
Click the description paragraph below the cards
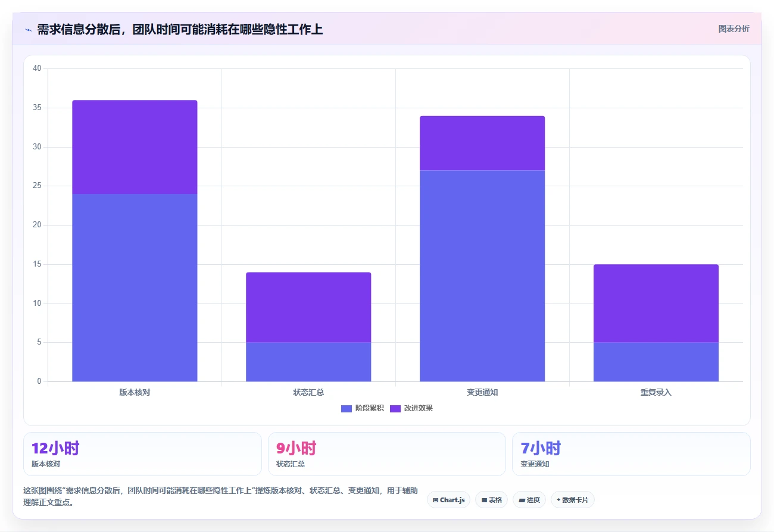pyautogui.click(x=220, y=496)
